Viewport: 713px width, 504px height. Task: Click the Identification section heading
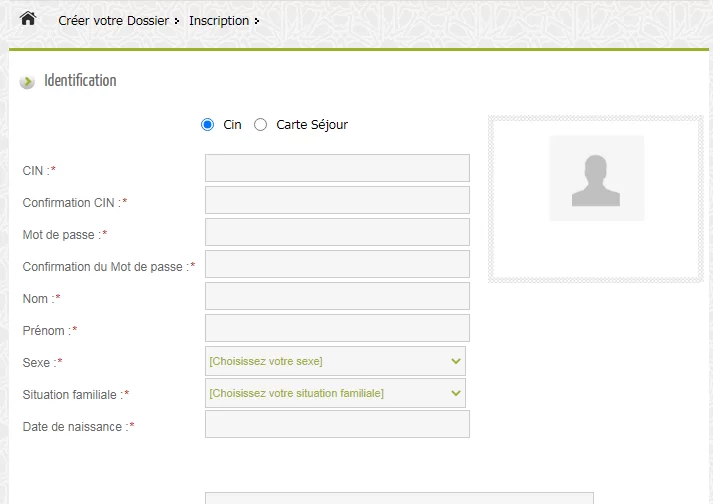[80, 81]
